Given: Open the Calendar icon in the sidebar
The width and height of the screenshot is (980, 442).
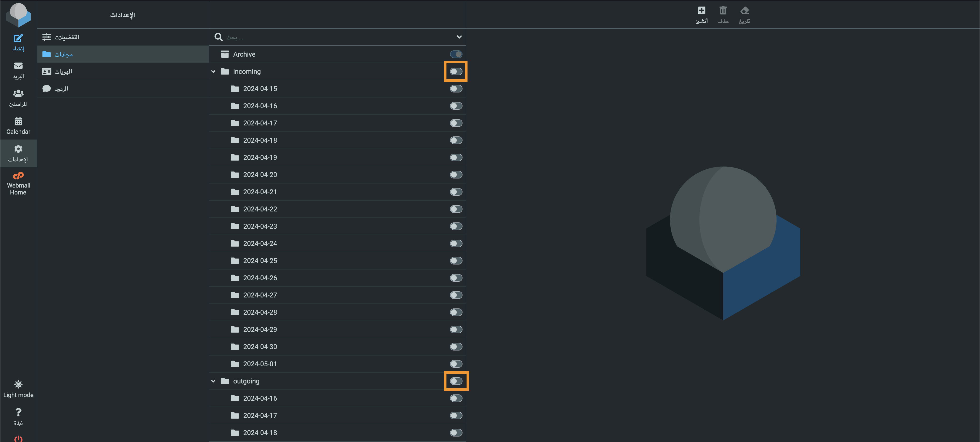Looking at the screenshot, I should pyautogui.click(x=18, y=121).
